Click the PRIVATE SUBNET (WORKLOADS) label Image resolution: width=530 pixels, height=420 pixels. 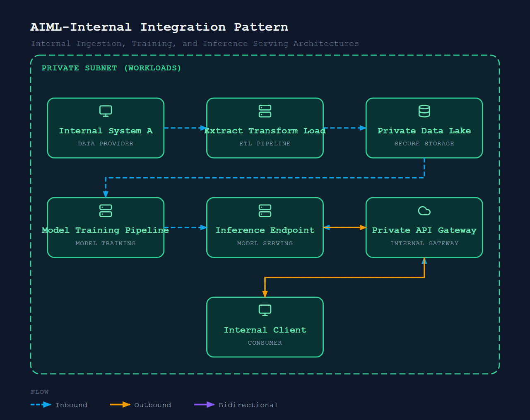coord(111,68)
